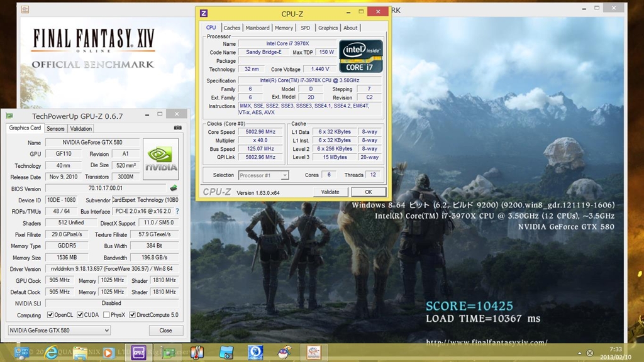This screenshot has width=644, height=362.
Task: Click the GPU-Z title bar icon
Action: [x=9, y=116]
